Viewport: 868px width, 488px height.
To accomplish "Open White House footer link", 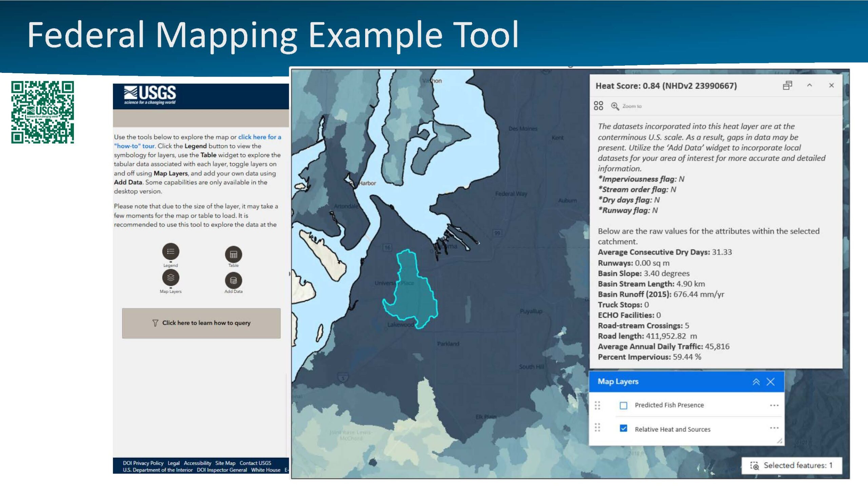I will click(x=266, y=470).
